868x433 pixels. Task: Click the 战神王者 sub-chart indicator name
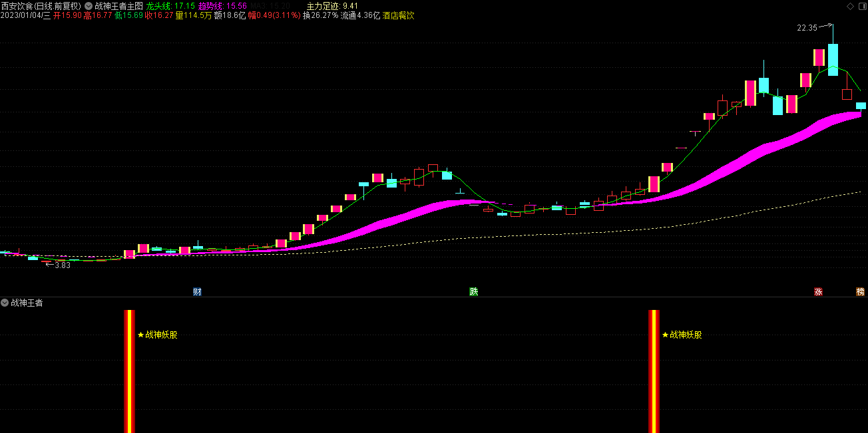click(x=27, y=303)
